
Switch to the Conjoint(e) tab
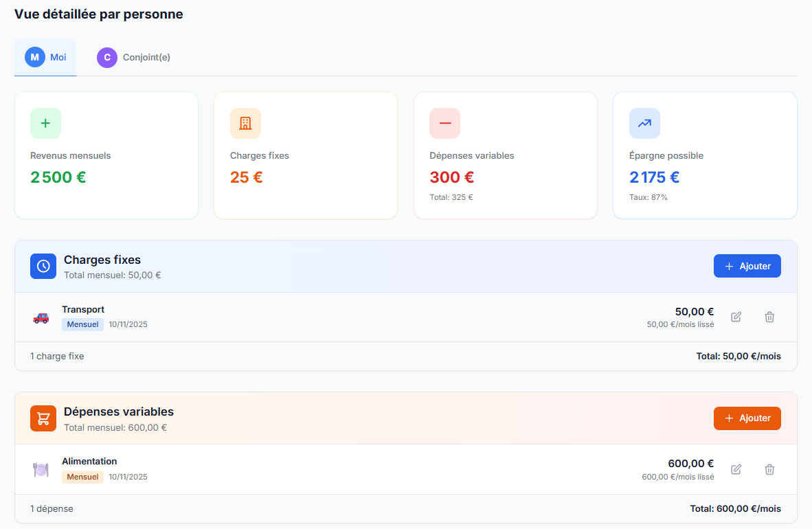[x=134, y=57]
